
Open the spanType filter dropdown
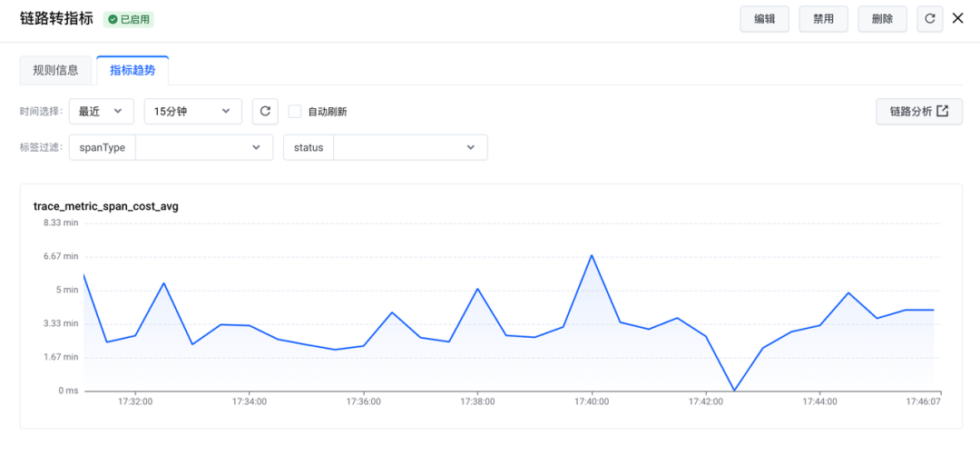click(203, 147)
